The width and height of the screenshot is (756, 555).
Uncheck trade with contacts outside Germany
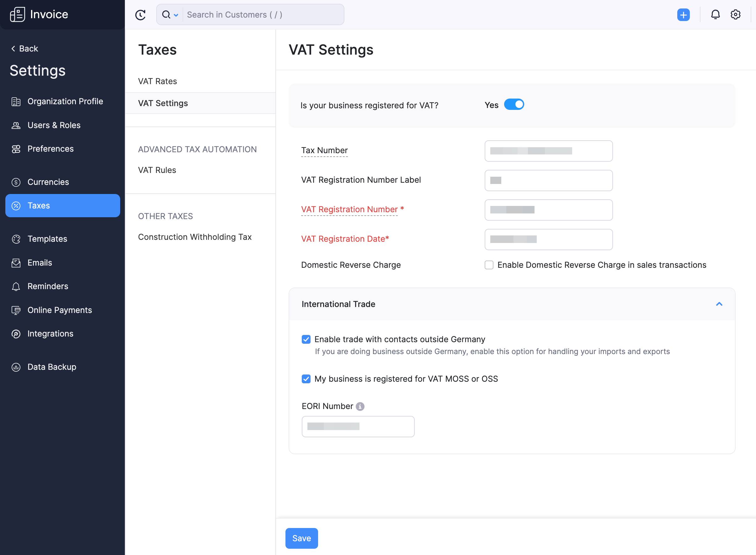(306, 339)
